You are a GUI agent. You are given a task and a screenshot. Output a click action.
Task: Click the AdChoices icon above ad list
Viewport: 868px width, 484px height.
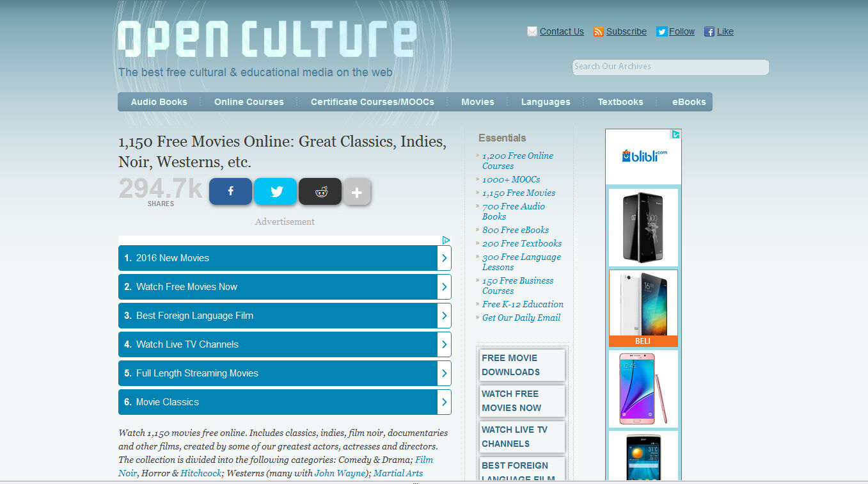(x=446, y=240)
